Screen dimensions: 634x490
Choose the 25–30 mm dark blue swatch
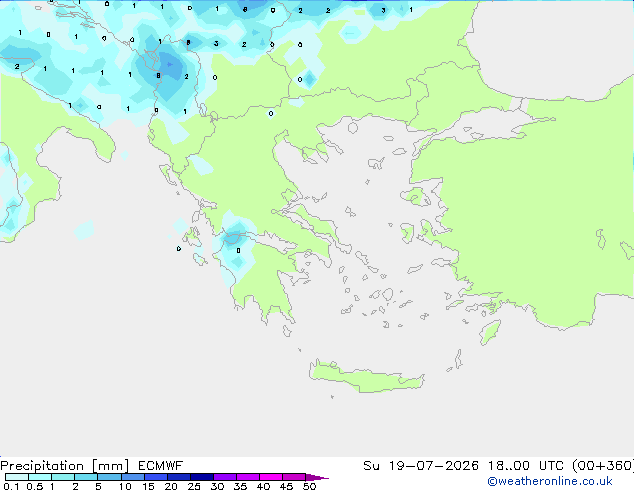pyautogui.click(x=202, y=477)
